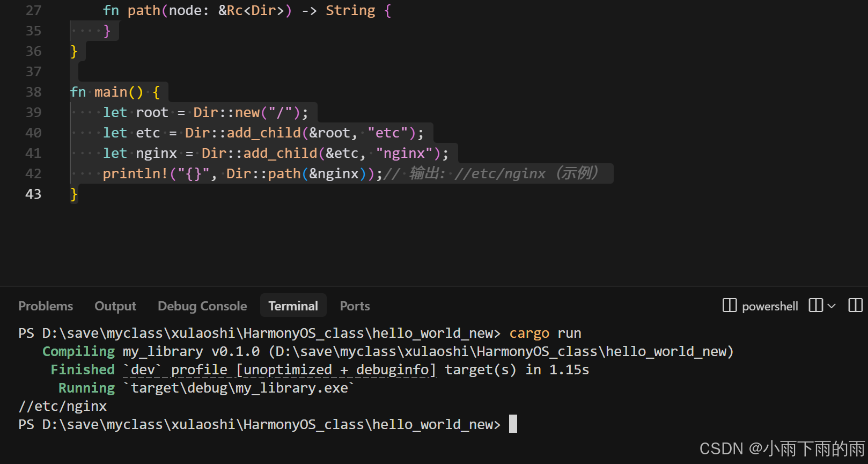Switch to the Ports tab
Viewport: 868px width, 464px height.
pyautogui.click(x=355, y=306)
